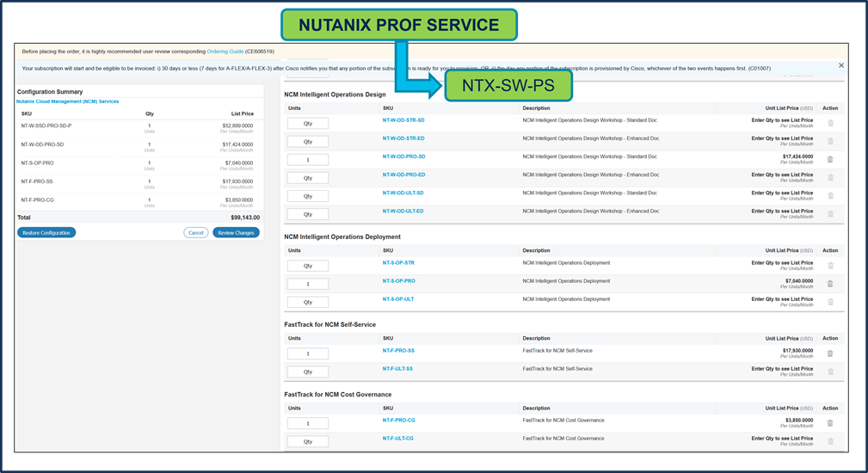Edit quantity field of NT-S-OP-PRO

pos(308,285)
